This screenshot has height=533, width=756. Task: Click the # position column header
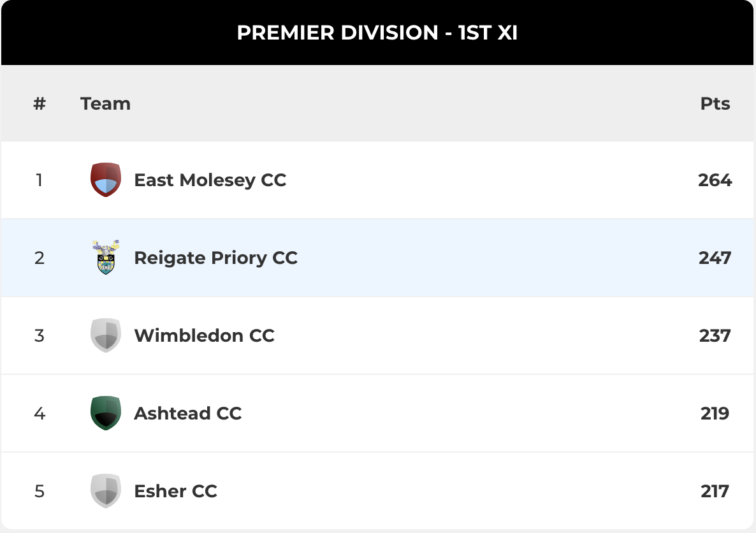[x=40, y=104]
